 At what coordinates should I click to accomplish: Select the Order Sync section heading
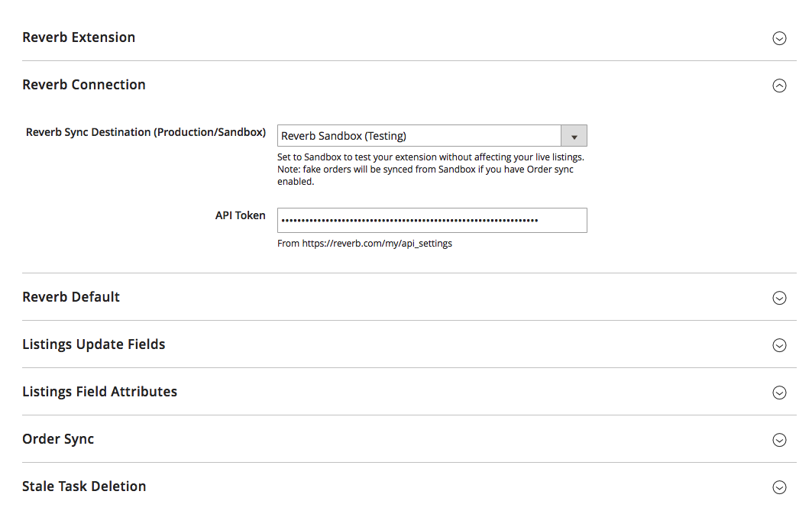pyautogui.click(x=58, y=439)
